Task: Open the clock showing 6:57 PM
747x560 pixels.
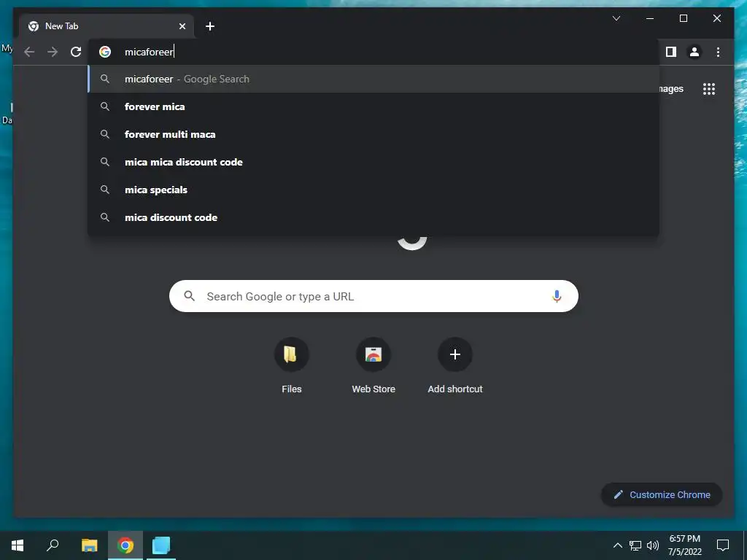Action: click(684, 545)
